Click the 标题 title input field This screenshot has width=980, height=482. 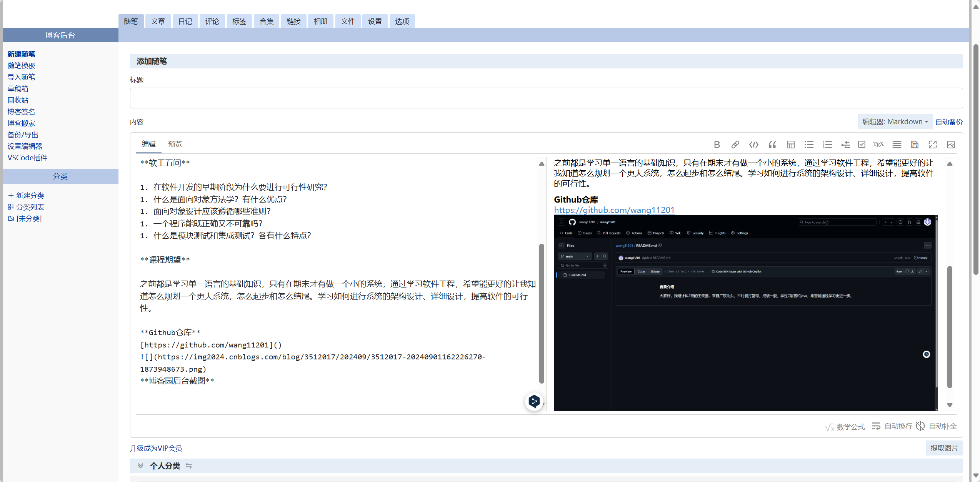point(546,98)
